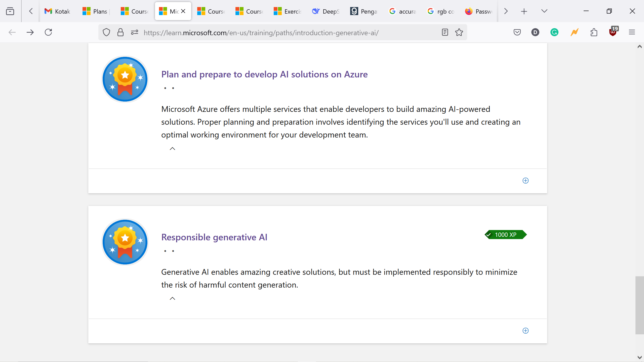Open the Firefox hamburger menu

tap(632, 32)
